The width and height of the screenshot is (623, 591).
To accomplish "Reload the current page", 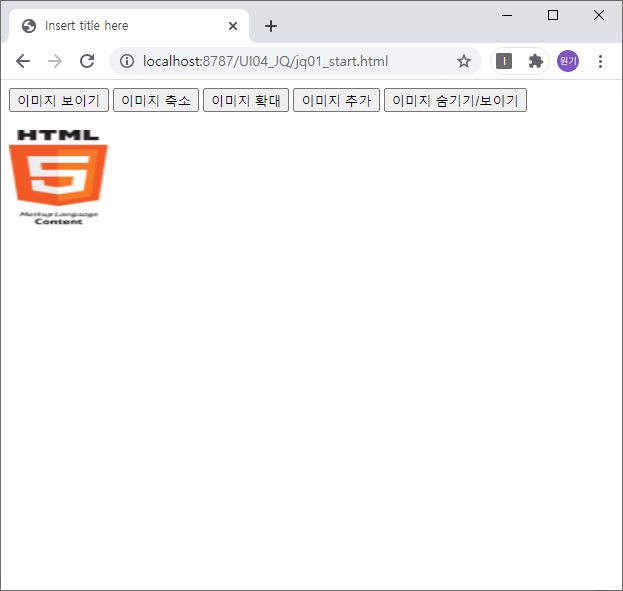I will click(x=87, y=61).
